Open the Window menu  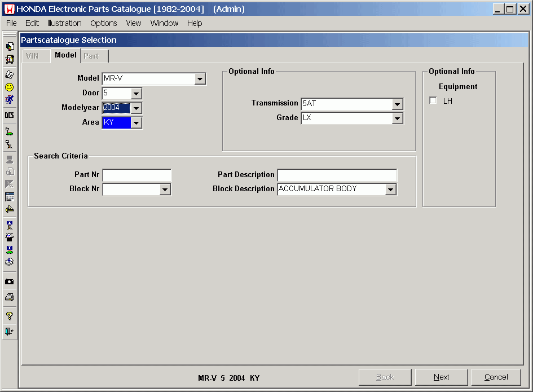[164, 23]
